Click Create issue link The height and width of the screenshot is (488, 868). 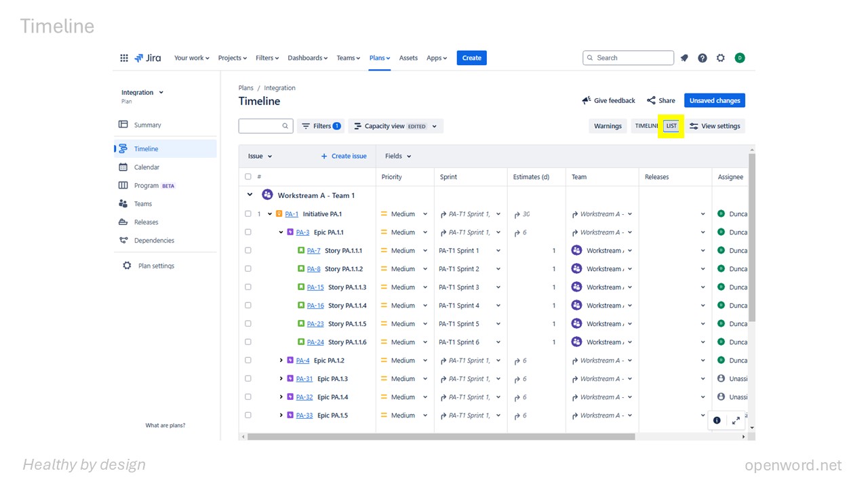(344, 156)
